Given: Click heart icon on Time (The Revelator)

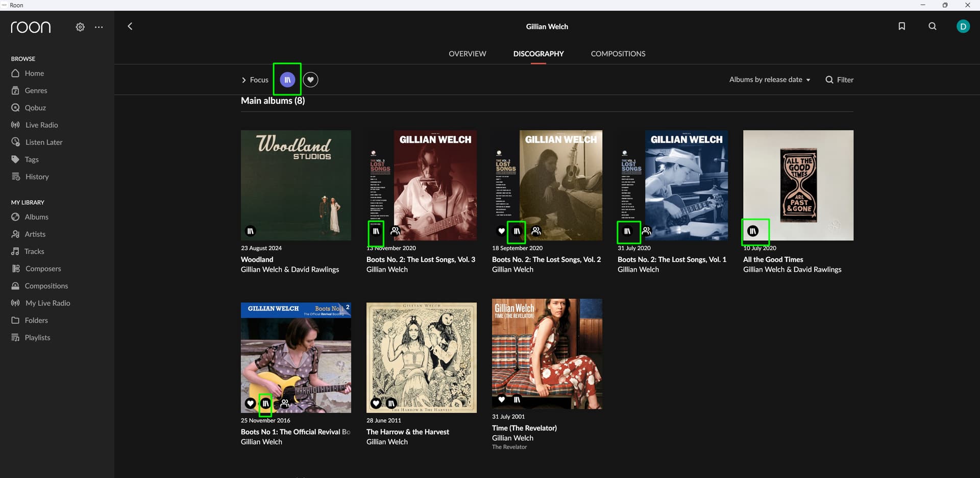Looking at the screenshot, I should pyautogui.click(x=501, y=399).
